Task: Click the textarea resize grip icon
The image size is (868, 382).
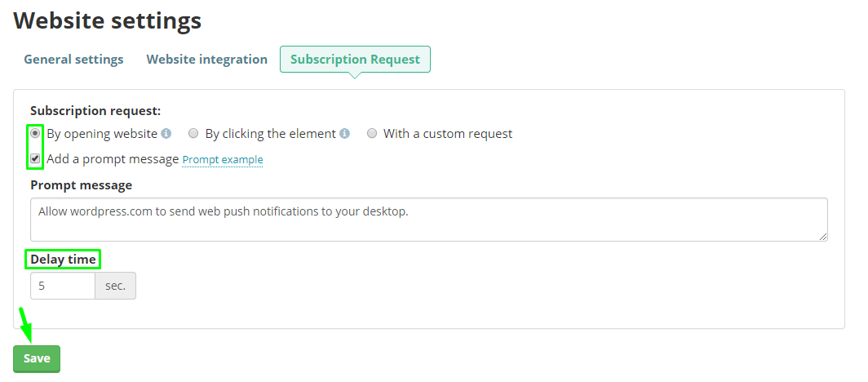Action: click(x=823, y=237)
